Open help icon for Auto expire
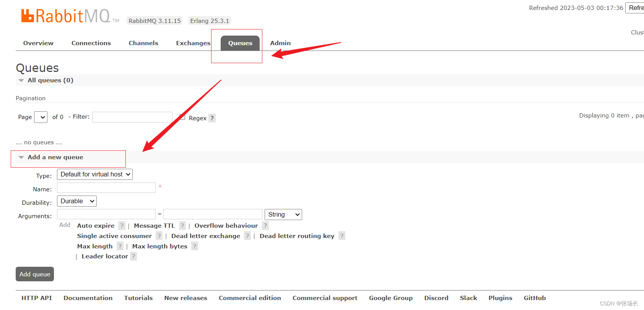Image resolution: width=644 pixels, height=310 pixels. 122,226
